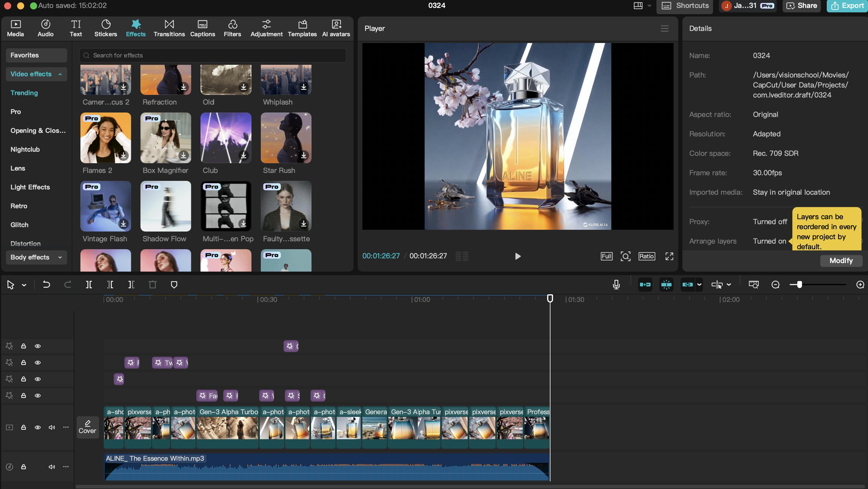Click the Full quality button in player
868x489 pixels.
607,256
